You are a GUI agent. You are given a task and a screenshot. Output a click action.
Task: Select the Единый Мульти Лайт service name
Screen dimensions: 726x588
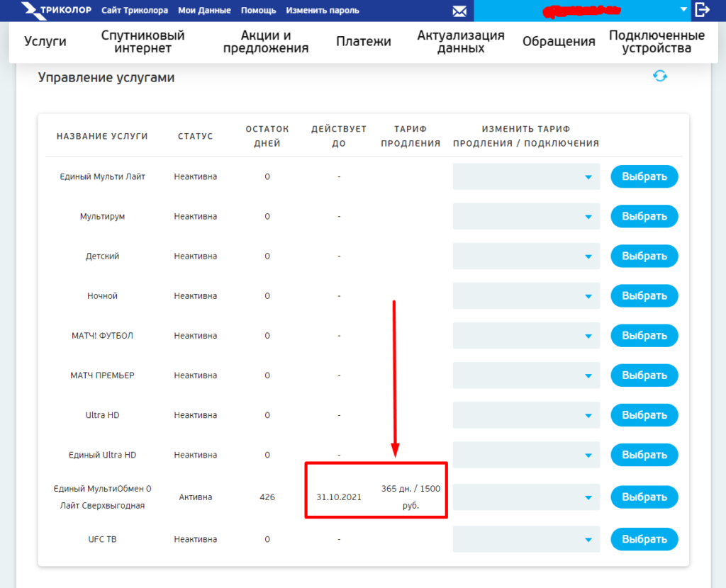click(x=102, y=176)
